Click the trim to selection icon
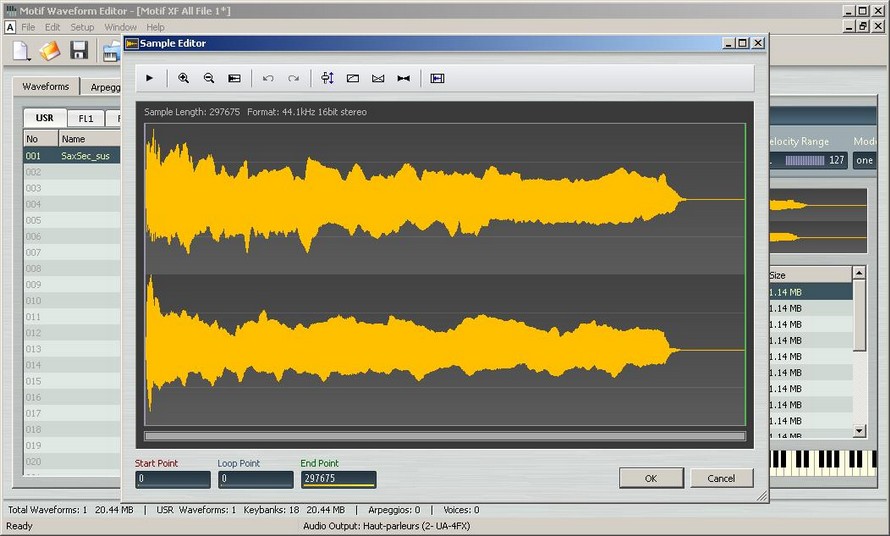 pyautogui.click(x=437, y=78)
